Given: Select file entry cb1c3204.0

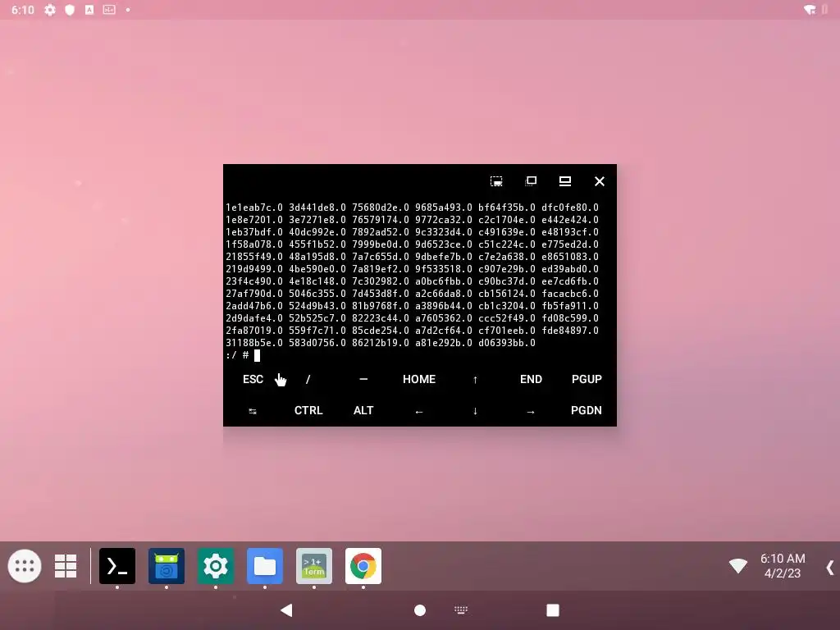Looking at the screenshot, I should click(x=507, y=306).
